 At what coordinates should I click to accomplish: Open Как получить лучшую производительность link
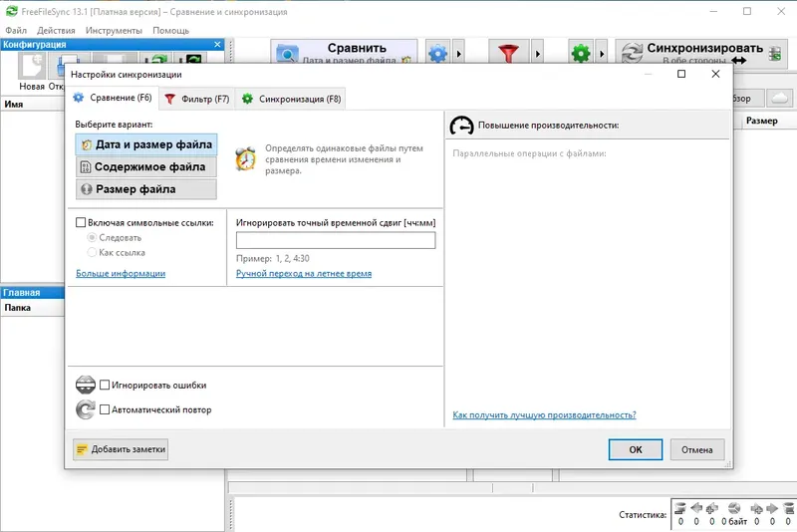point(544,415)
